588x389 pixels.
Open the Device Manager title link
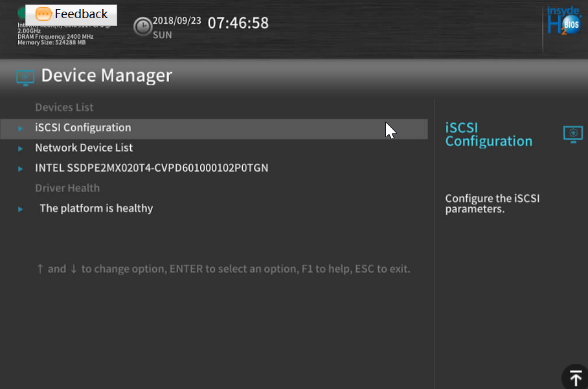pos(106,75)
